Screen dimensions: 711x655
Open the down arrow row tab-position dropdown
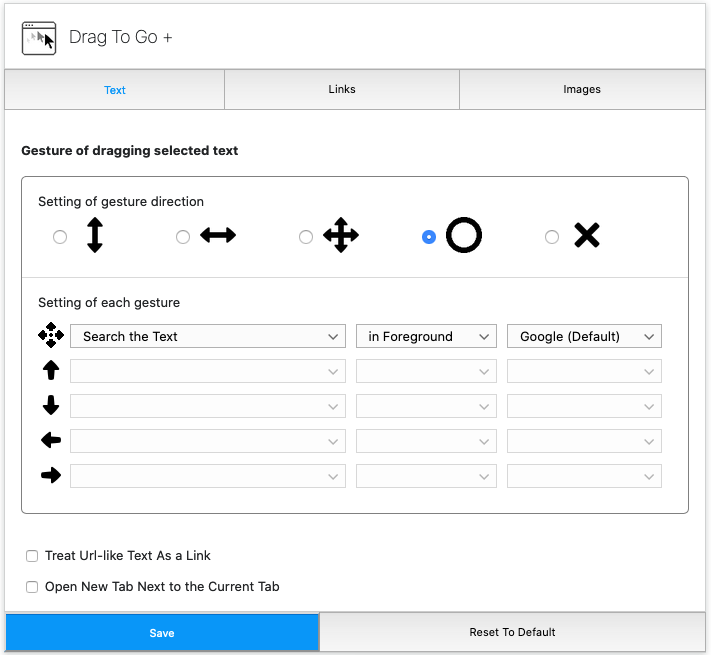tap(426, 406)
